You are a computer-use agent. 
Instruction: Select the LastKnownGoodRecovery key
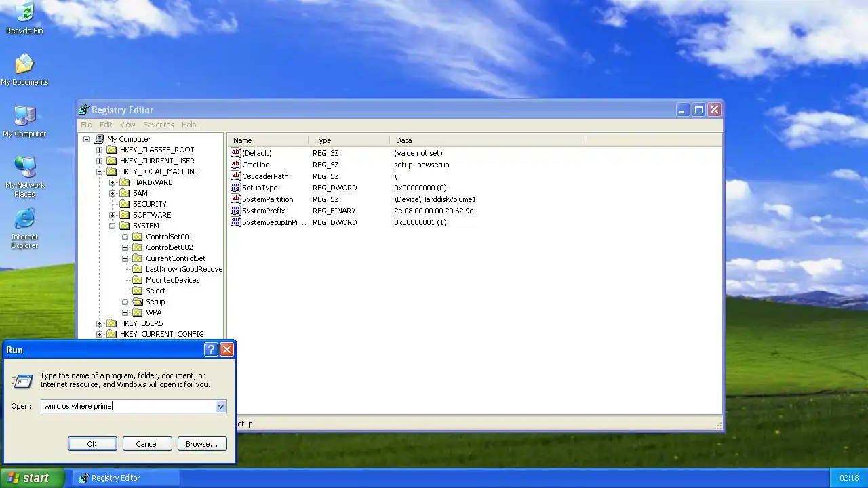(x=184, y=269)
